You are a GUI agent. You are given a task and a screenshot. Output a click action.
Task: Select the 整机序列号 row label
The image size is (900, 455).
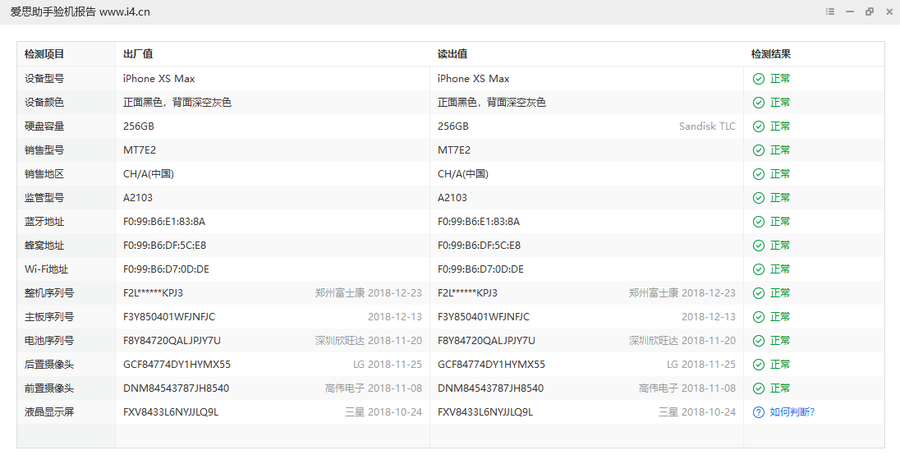[49, 293]
